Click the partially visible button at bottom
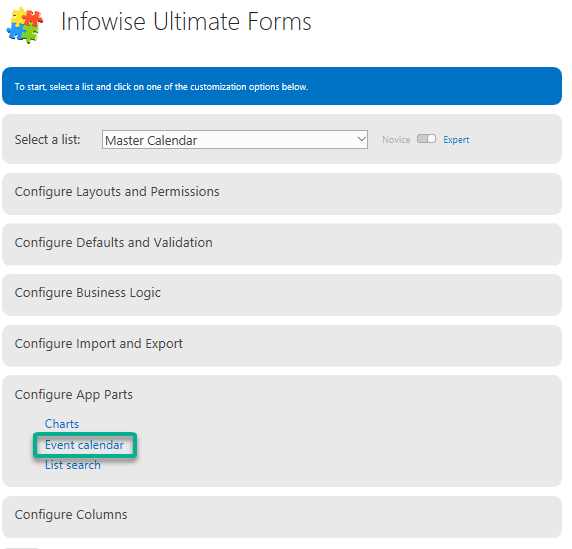 click(22, 547)
